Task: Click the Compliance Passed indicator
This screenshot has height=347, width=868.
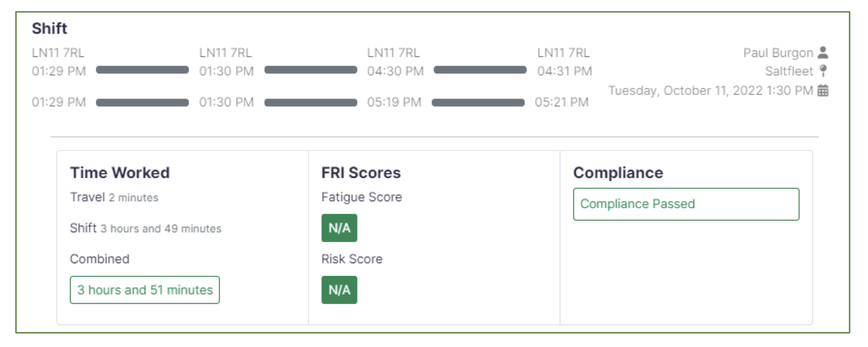Action: pyautogui.click(x=686, y=204)
